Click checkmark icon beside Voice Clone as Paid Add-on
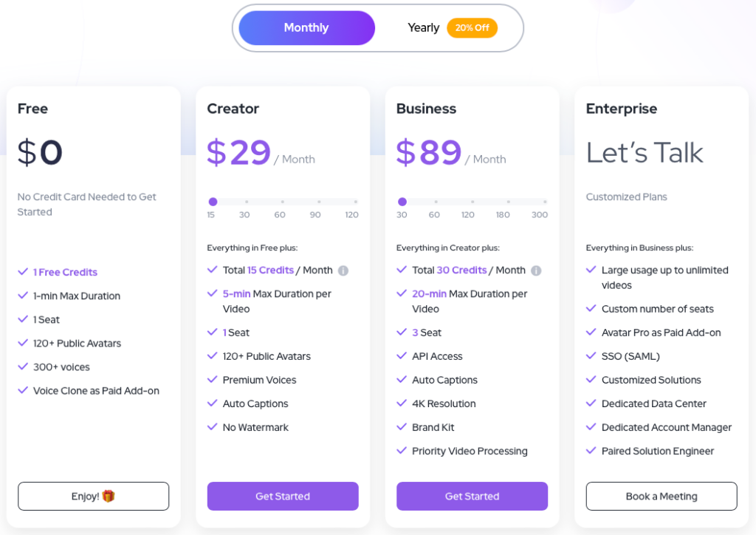This screenshot has height=535, width=756. point(23,391)
